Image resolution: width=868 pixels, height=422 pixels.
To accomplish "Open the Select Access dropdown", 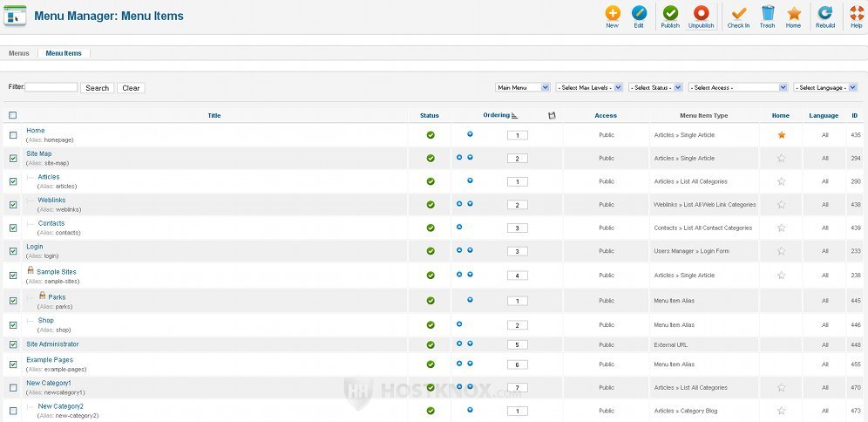I will point(738,87).
